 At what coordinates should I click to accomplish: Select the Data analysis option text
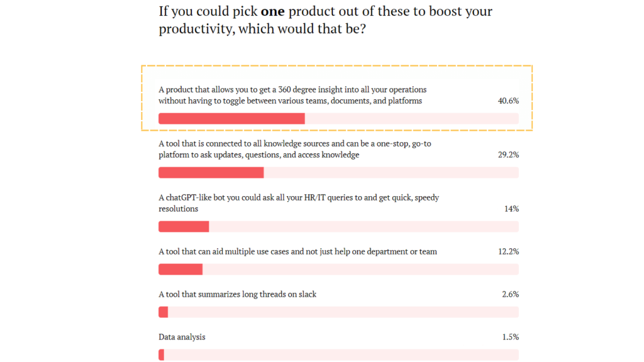182,337
